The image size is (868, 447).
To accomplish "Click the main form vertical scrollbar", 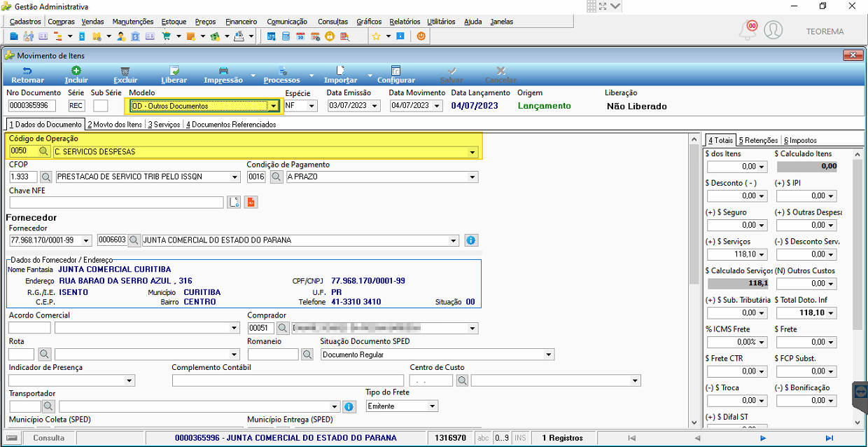I will pos(694,279).
